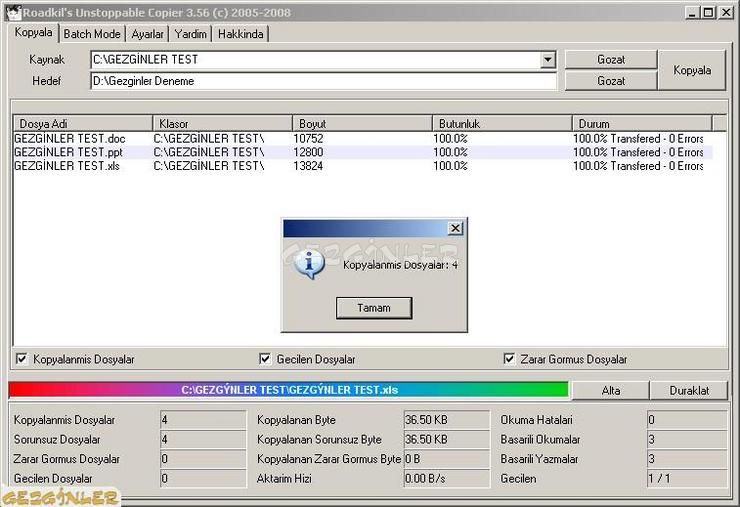Click size value 13824
740x507 pixels.
308,166
